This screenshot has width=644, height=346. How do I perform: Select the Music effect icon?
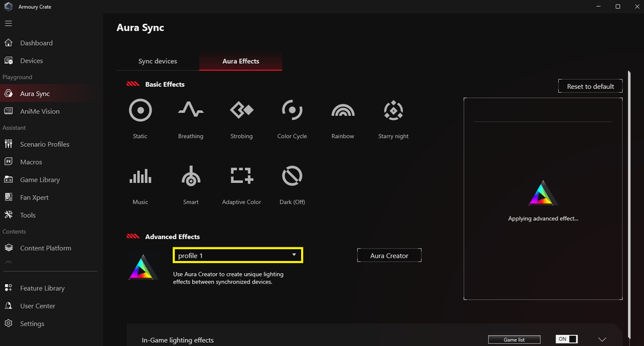(x=141, y=176)
